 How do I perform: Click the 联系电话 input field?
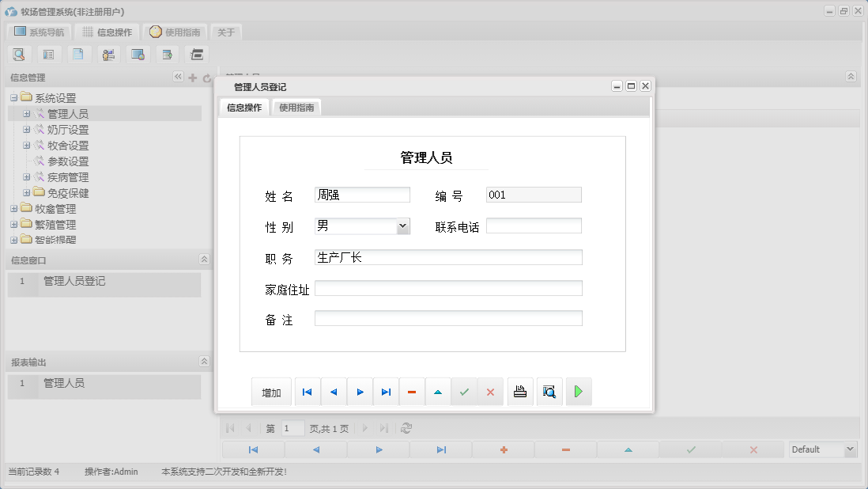coord(534,226)
